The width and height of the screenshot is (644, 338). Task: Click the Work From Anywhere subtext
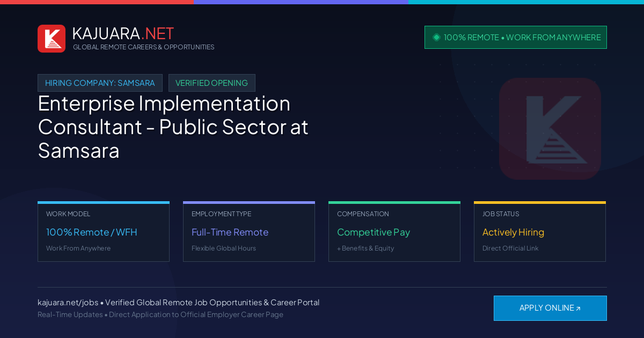(x=78, y=248)
